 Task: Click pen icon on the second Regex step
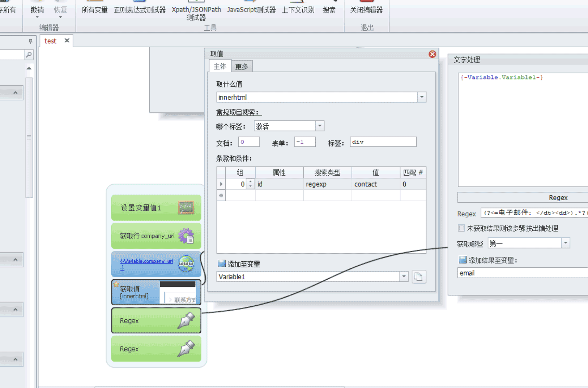[x=186, y=349]
